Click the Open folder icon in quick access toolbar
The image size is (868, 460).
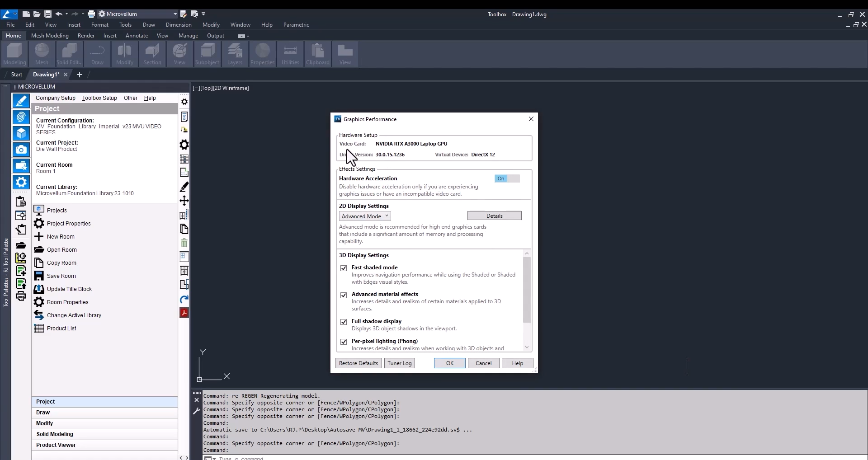pos(37,14)
